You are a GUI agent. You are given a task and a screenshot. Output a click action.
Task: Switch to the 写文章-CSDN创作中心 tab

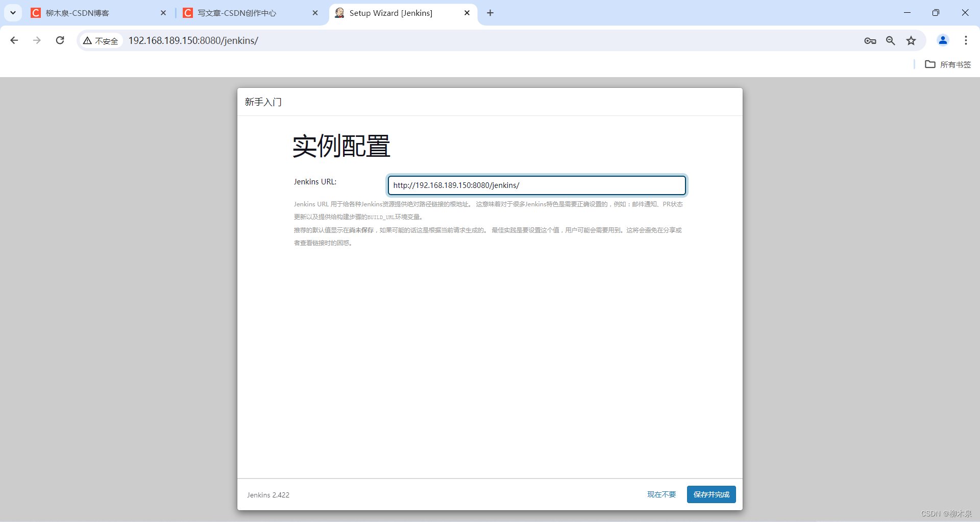pyautogui.click(x=250, y=13)
